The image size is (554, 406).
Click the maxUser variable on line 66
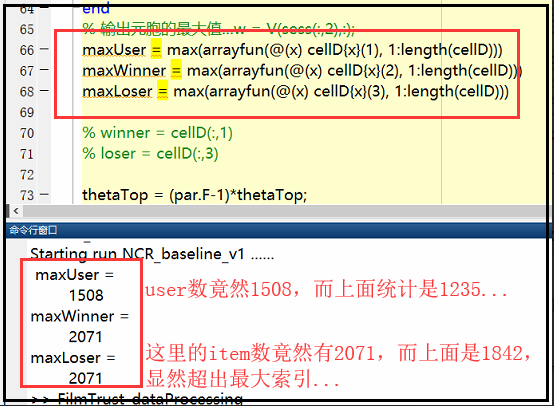point(114,50)
